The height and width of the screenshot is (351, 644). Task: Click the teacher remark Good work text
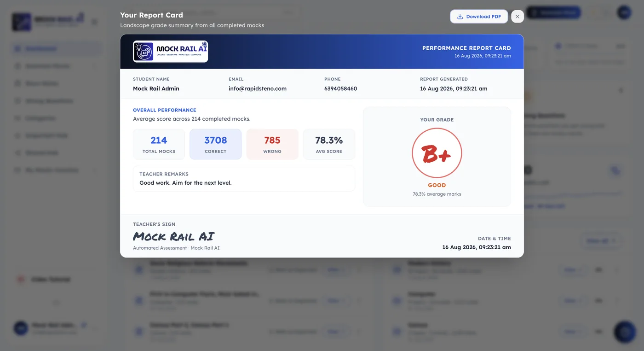coord(186,183)
